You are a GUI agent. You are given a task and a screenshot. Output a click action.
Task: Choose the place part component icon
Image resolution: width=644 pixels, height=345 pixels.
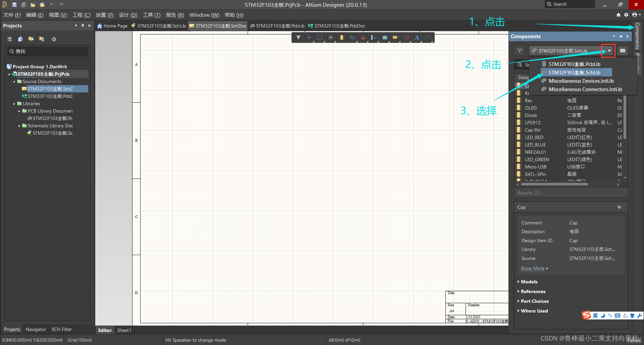coord(341,38)
